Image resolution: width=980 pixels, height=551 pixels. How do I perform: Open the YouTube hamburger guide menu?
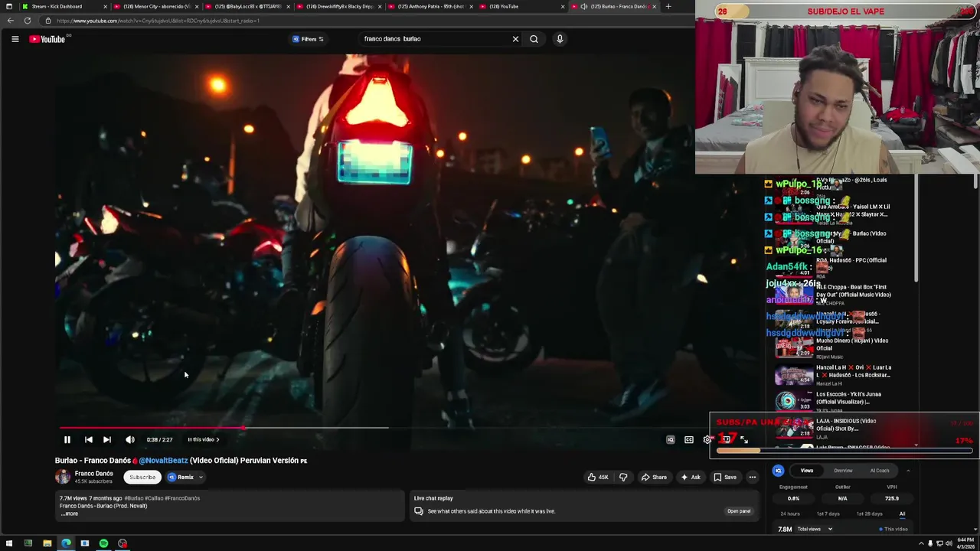click(x=15, y=39)
